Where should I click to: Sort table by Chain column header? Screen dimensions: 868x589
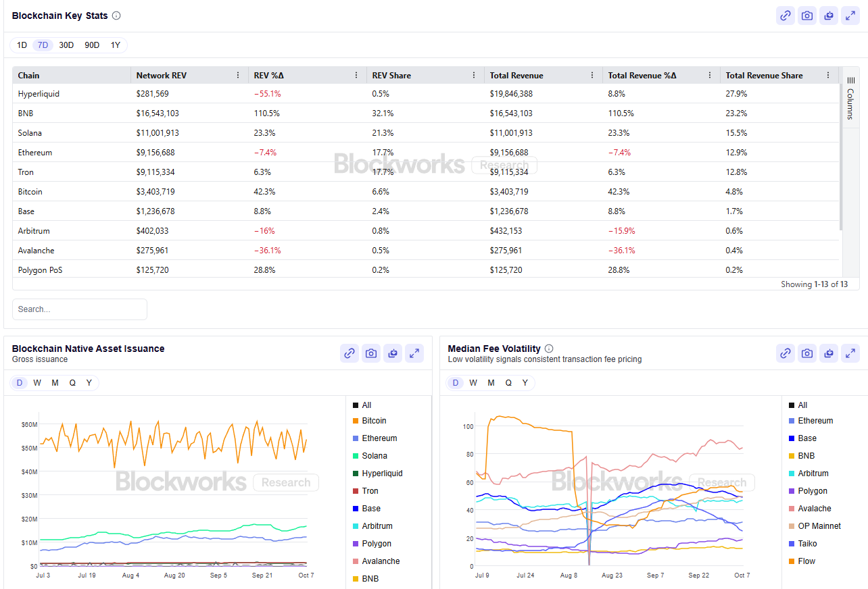(29, 76)
